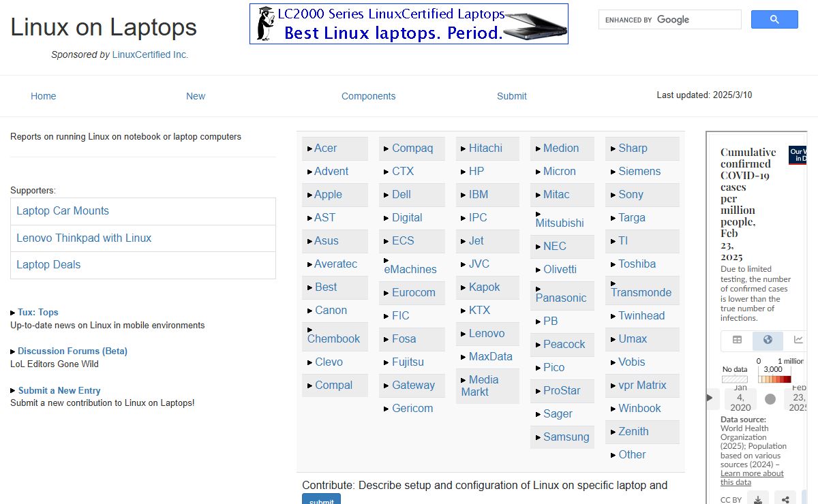Expand the Lenovo brand entry
Image resolution: width=818 pixels, height=504 pixels.
(487, 334)
